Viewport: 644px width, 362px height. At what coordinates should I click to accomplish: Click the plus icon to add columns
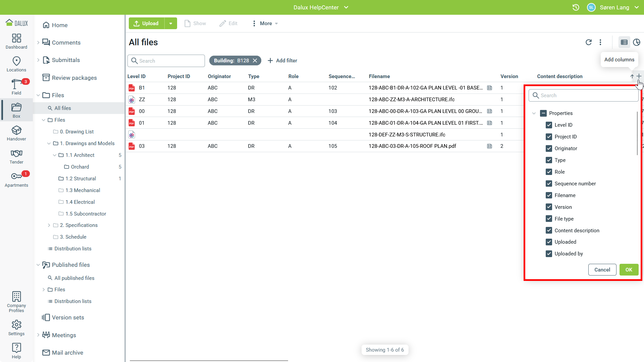[x=639, y=76]
